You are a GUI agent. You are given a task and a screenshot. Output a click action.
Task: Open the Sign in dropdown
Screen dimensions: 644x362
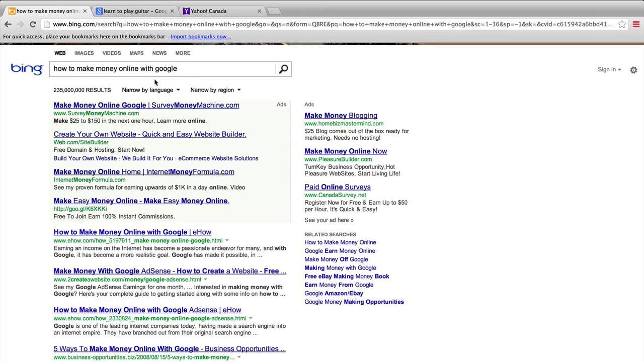pyautogui.click(x=609, y=69)
